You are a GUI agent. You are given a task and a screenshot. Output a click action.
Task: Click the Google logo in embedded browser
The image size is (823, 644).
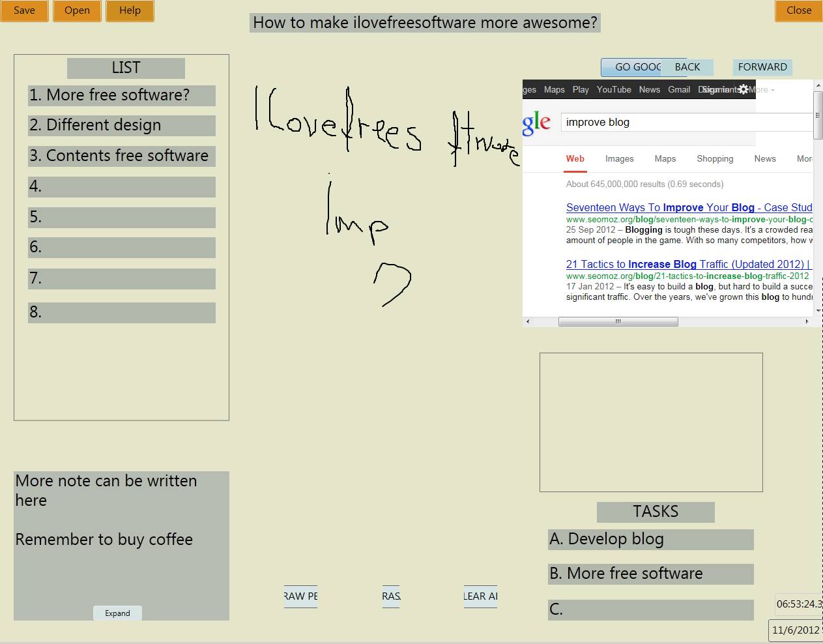[537, 122]
